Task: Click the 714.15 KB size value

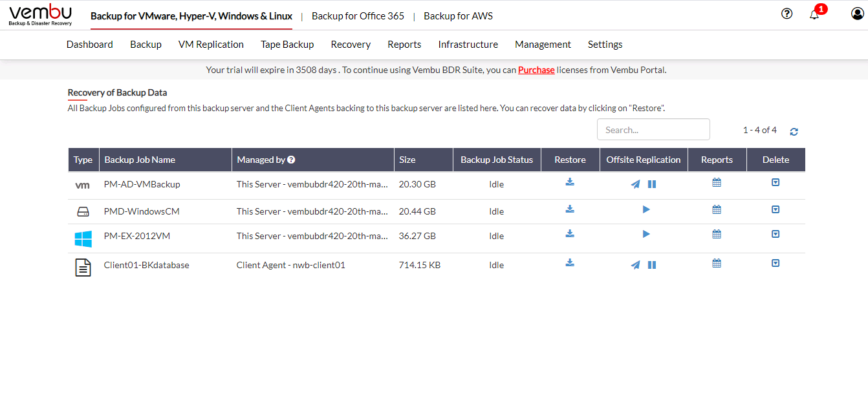Action: pyautogui.click(x=420, y=265)
